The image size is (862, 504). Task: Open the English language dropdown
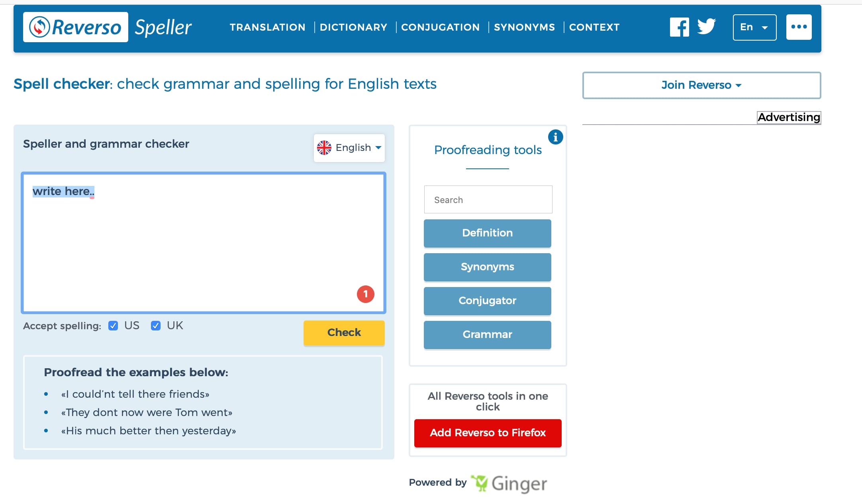[349, 148]
